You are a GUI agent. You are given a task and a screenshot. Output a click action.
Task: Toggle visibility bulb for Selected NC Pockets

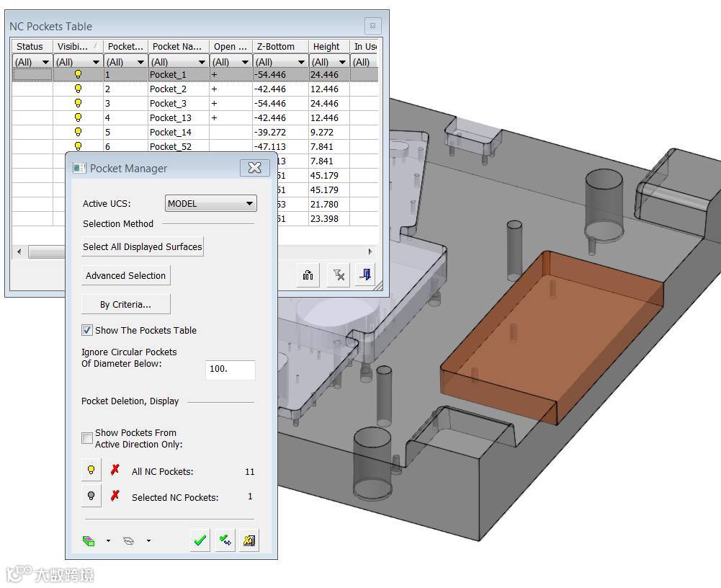[91, 496]
